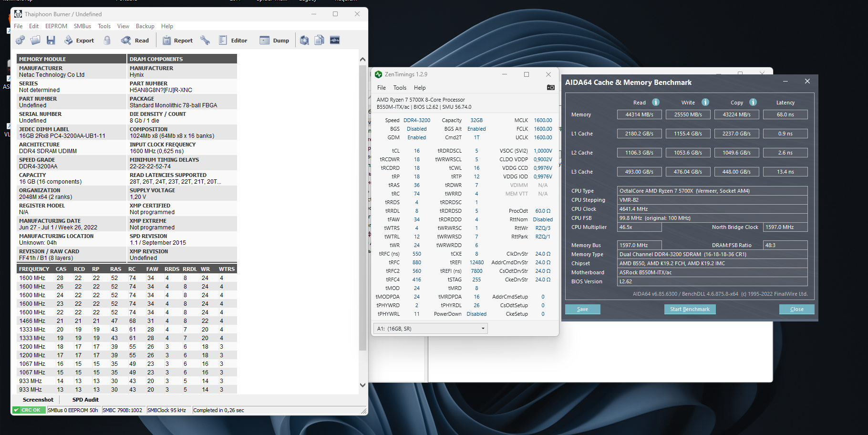Open the SMBus menu
The image size is (868, 435).
[x=83, y=26]
